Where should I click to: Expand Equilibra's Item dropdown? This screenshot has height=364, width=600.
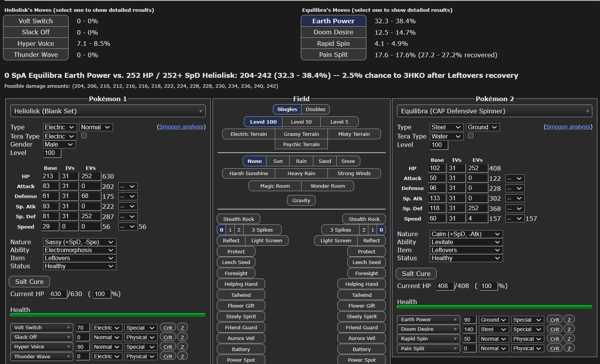466,250
